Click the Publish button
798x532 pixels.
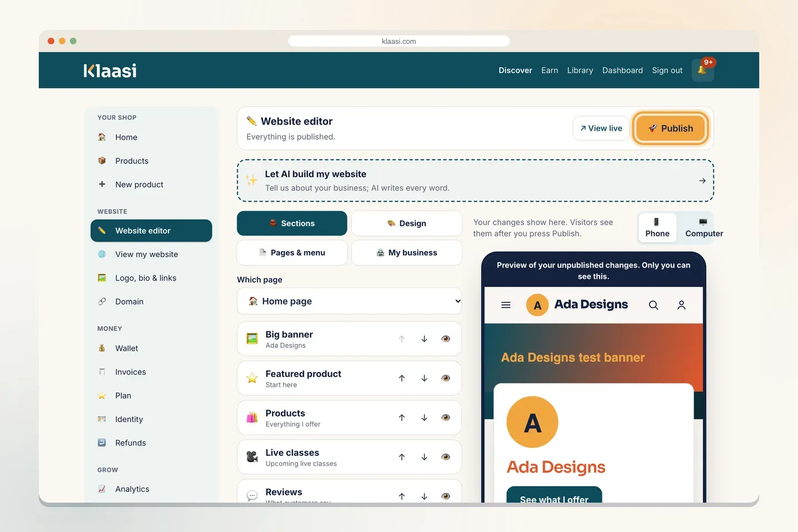pyautogui.click(x=671, y=128)
